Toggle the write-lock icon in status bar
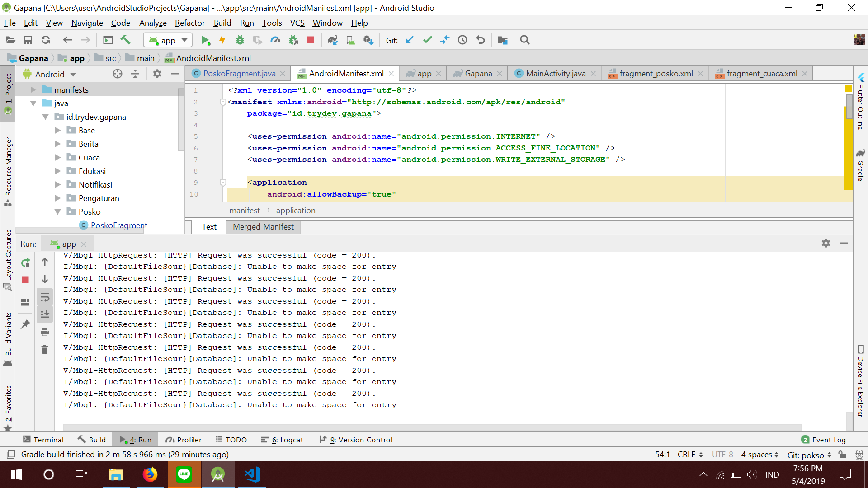This screenshot has height=488, width=868. (x=843, y=455)
